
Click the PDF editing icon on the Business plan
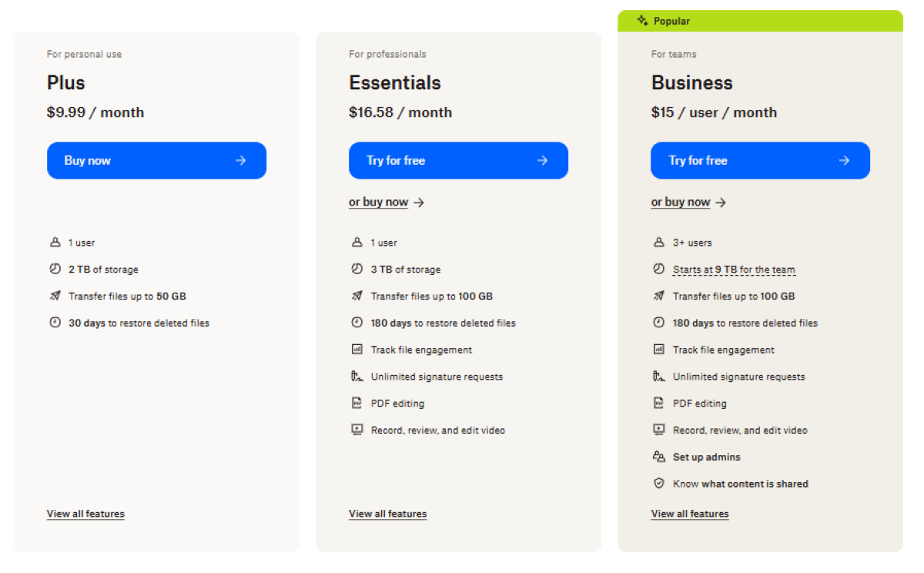click(x=659, y=403)
